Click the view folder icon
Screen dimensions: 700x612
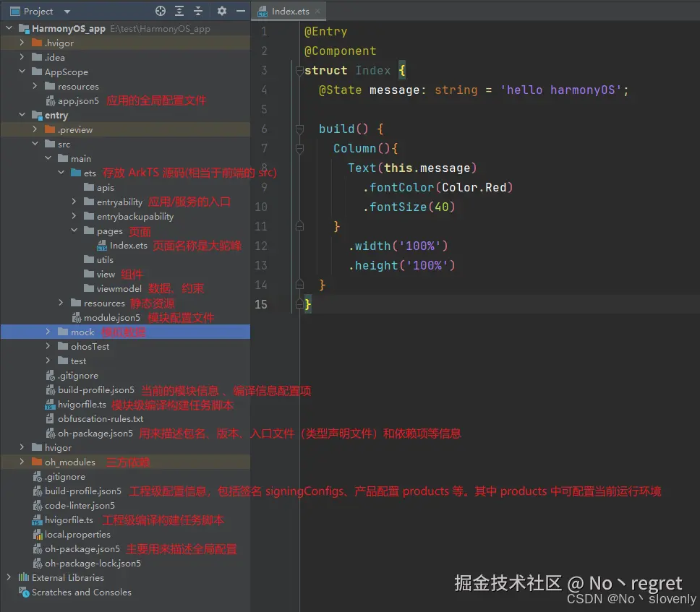coord(89,274)
